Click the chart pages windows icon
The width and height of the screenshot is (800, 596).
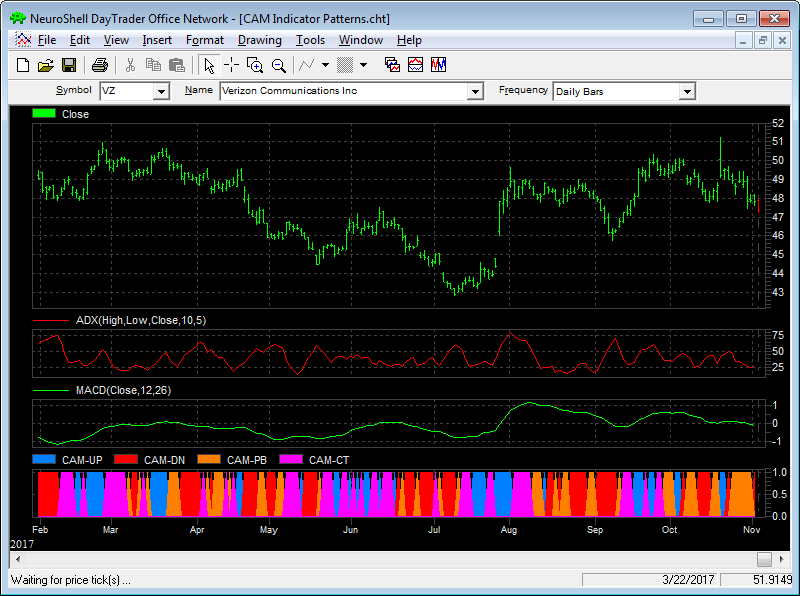[x=392, y=65]
